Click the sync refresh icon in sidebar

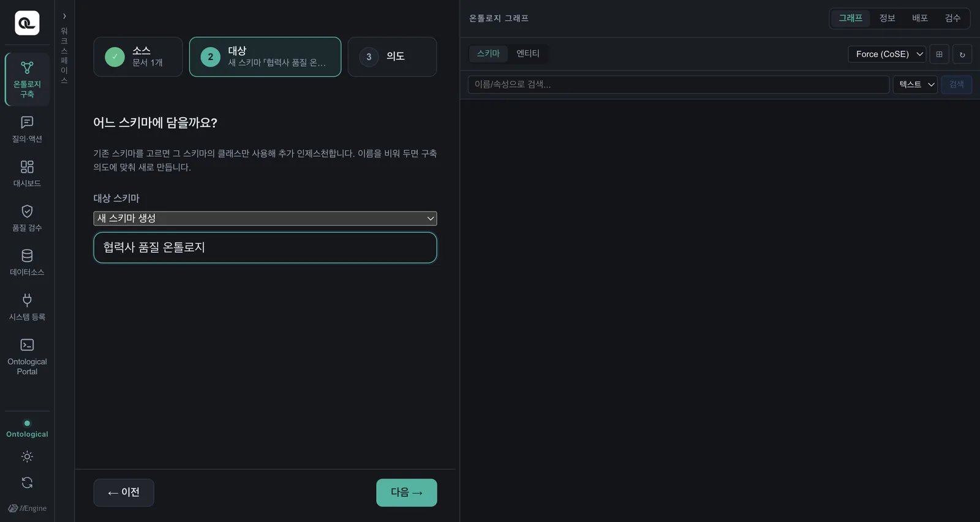pos(27,483)
